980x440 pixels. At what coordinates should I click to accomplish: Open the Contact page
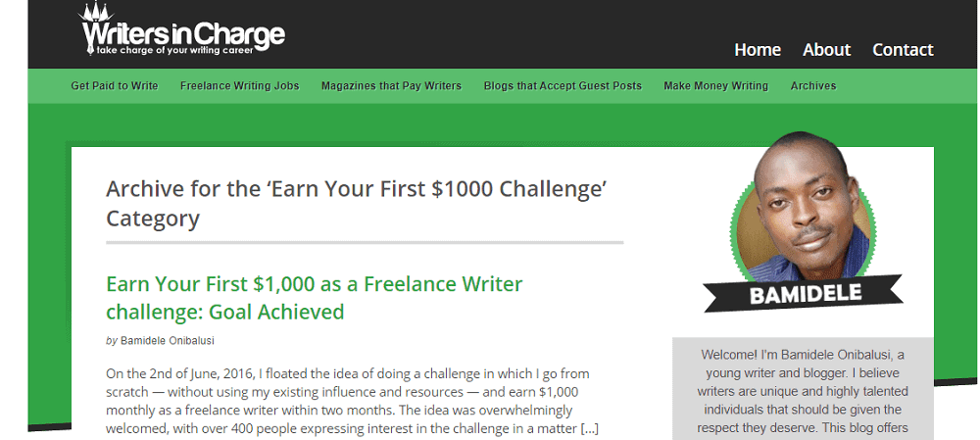(903, 50)
